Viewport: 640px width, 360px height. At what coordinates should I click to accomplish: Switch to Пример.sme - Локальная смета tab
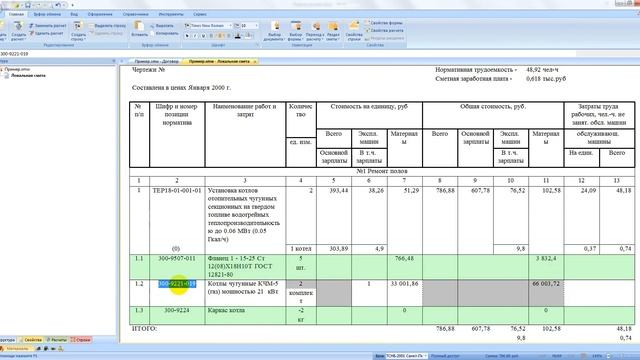pyautogui.click(x=219, y=61)
